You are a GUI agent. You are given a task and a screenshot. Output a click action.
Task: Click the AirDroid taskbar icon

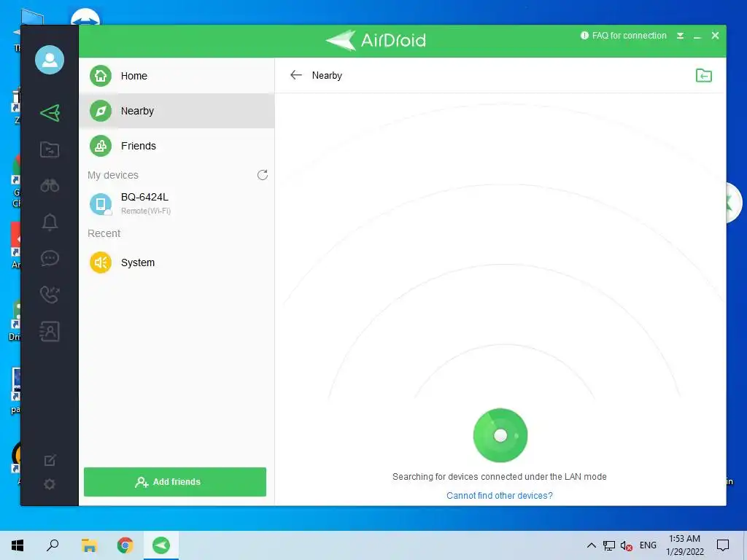click(161, 545)
